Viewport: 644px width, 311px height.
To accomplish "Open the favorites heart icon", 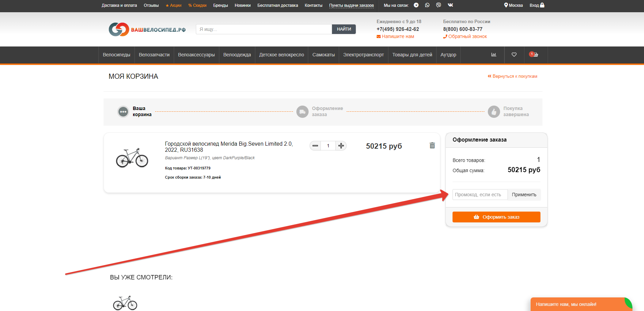I will (x=514, y=55).
